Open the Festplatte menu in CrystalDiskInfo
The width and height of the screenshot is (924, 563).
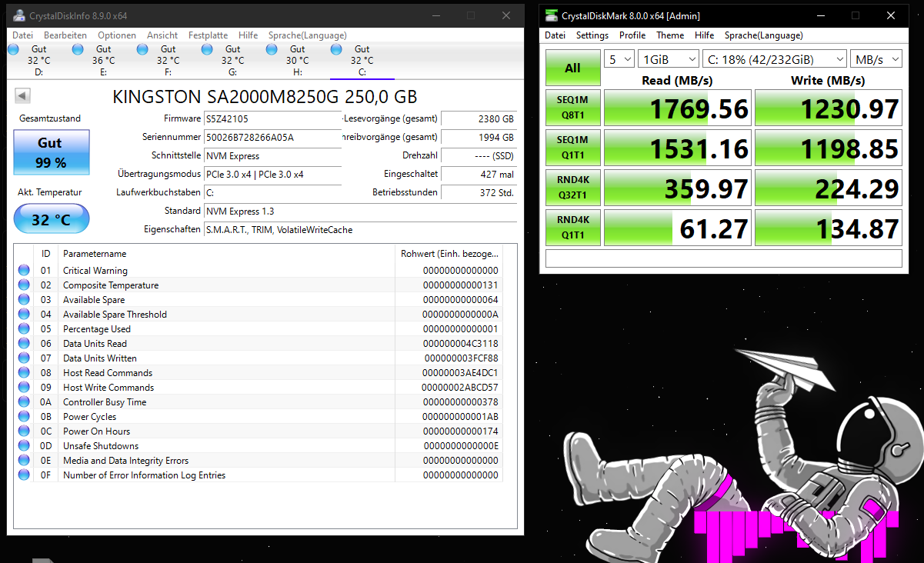[208, 35]
